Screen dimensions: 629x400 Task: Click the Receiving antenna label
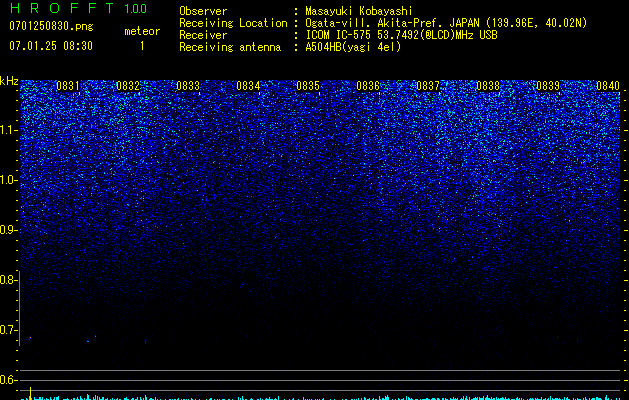(x=230, y=47)
